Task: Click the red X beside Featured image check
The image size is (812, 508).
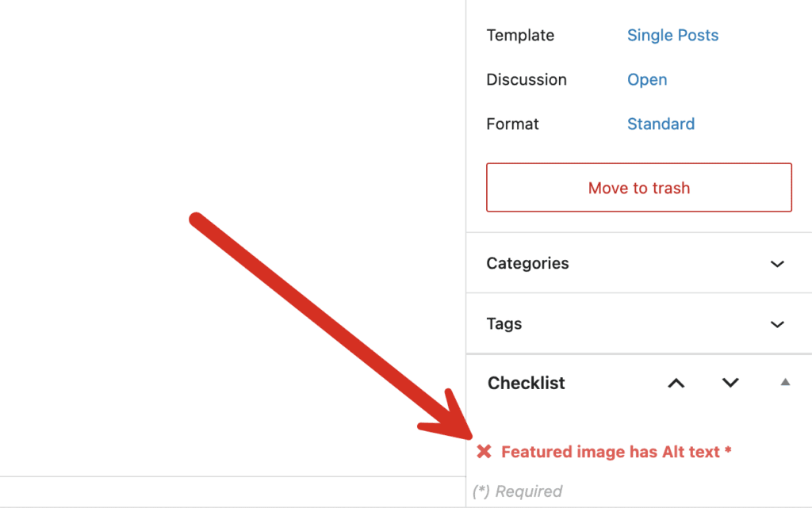Action: [484, 451]
